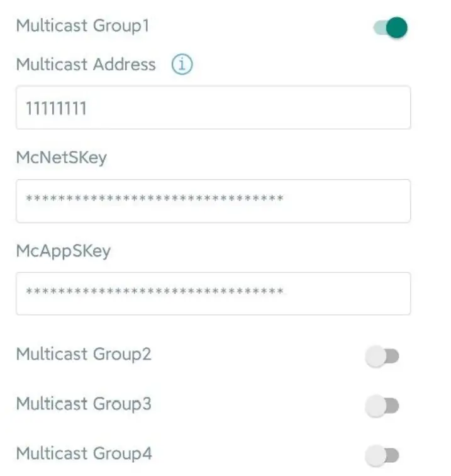This screenshot has width=451, height=476.
Task: Click the McAppSKey label
Action: click(x=63, y=251)
